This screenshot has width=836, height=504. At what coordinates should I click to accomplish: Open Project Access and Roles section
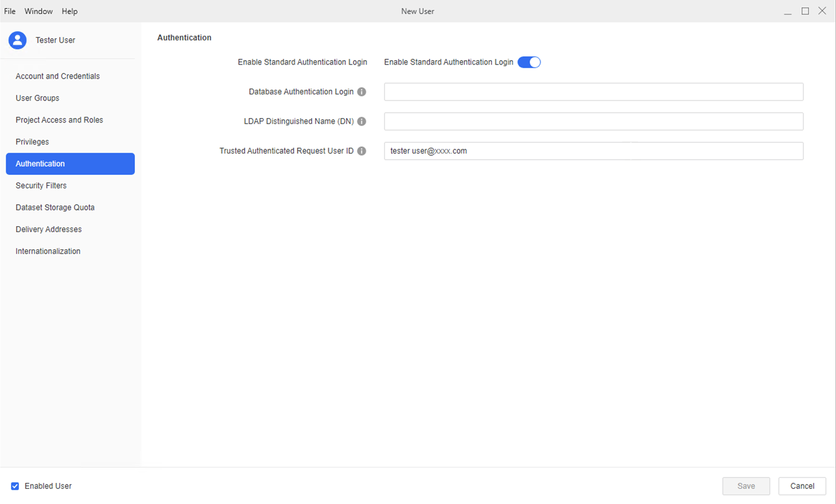[x=59, y=120]
